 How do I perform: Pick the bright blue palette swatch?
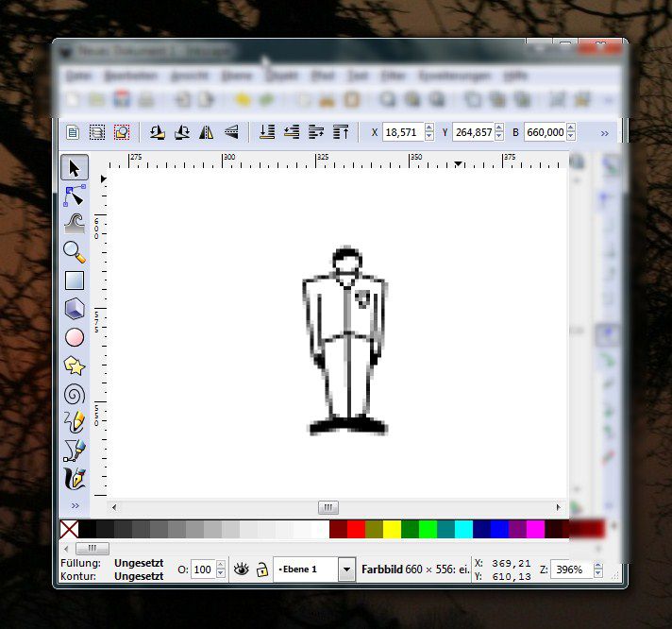pos(499,530)
